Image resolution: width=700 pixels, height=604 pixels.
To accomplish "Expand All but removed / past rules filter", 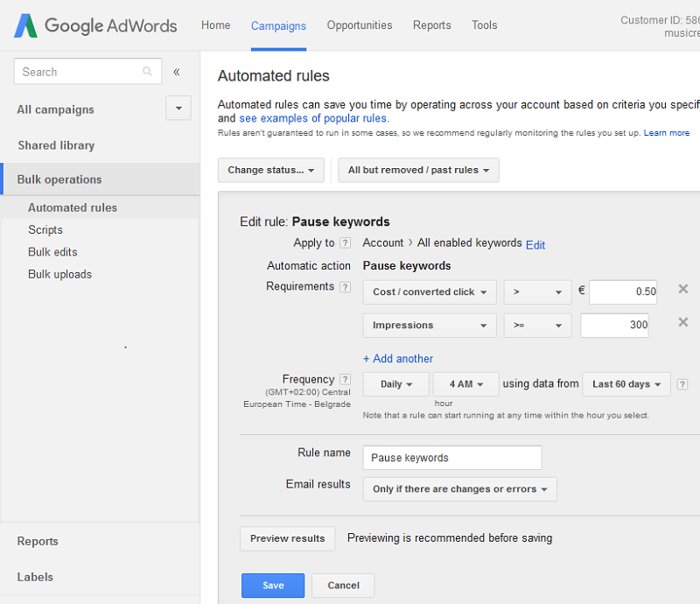I will [418, 170].
